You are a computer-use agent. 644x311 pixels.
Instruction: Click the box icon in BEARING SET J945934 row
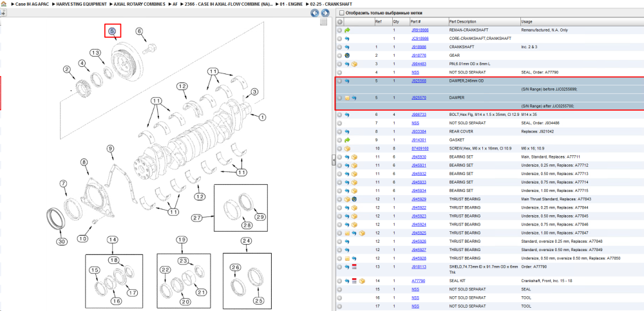(x=354, y=191)
